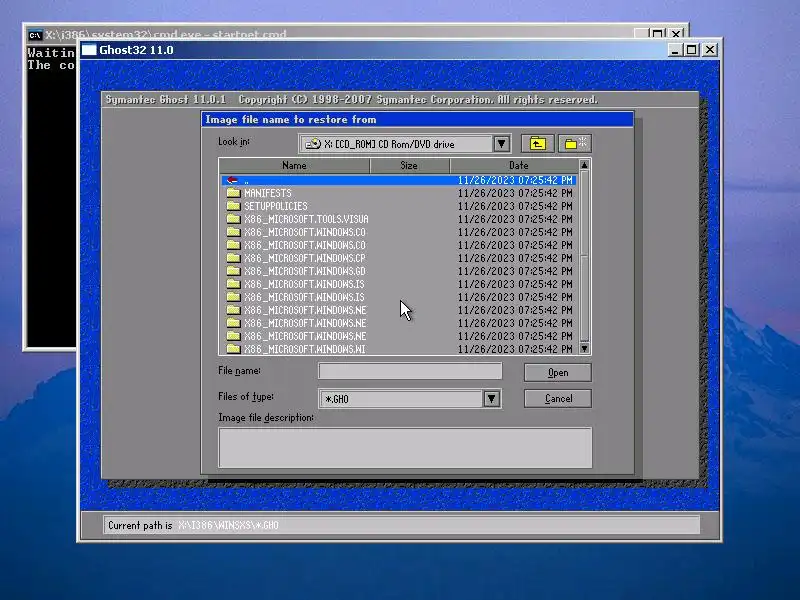Click the X86_MICROSOFT.WINDOWS.WI folder icon

233,349
